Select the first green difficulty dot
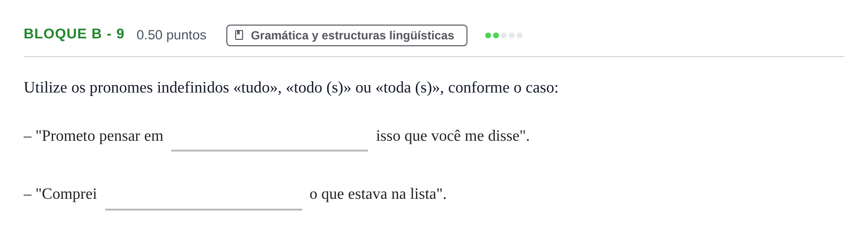Viewport: 868px width, 248px height. click(488, 35)
